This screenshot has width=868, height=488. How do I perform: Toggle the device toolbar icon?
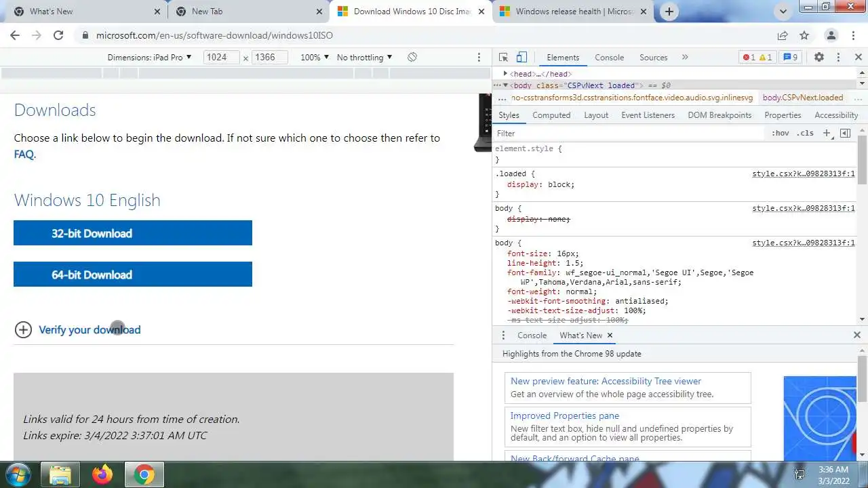521,58
